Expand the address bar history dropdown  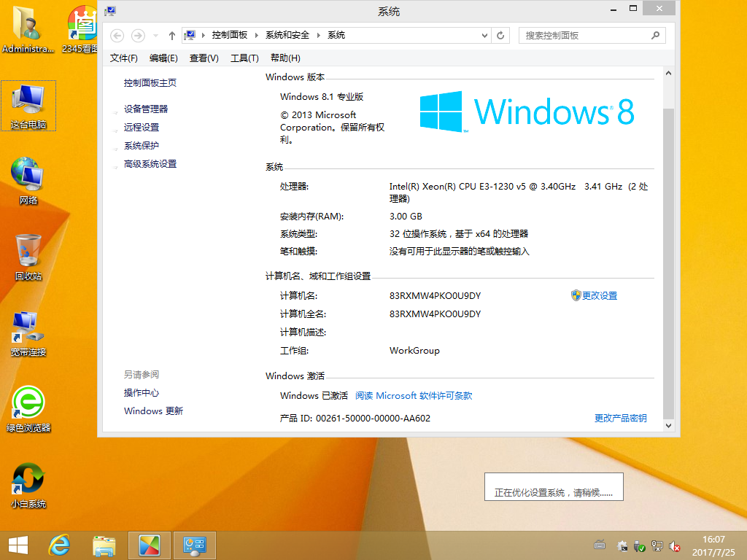[x=485, y=35]
